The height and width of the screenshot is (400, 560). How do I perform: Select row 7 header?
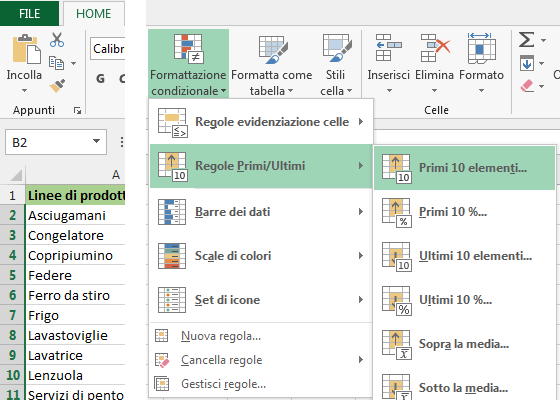(x=12, y=315)
